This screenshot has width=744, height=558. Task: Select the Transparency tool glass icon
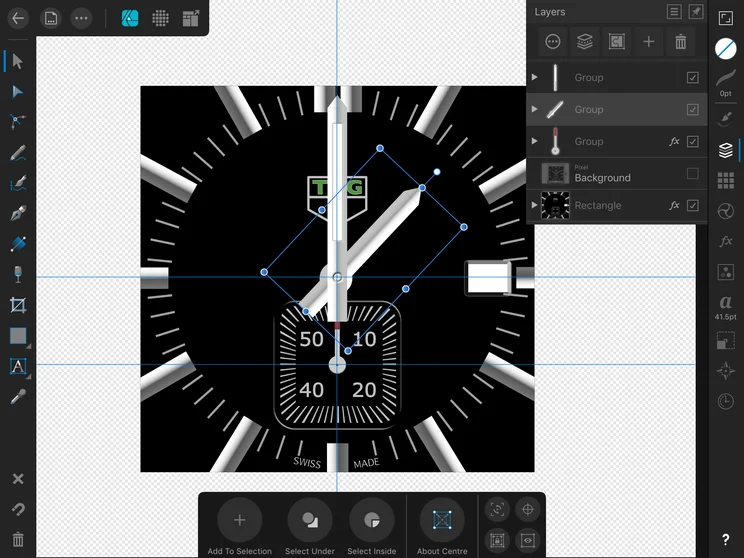[18, 274]
